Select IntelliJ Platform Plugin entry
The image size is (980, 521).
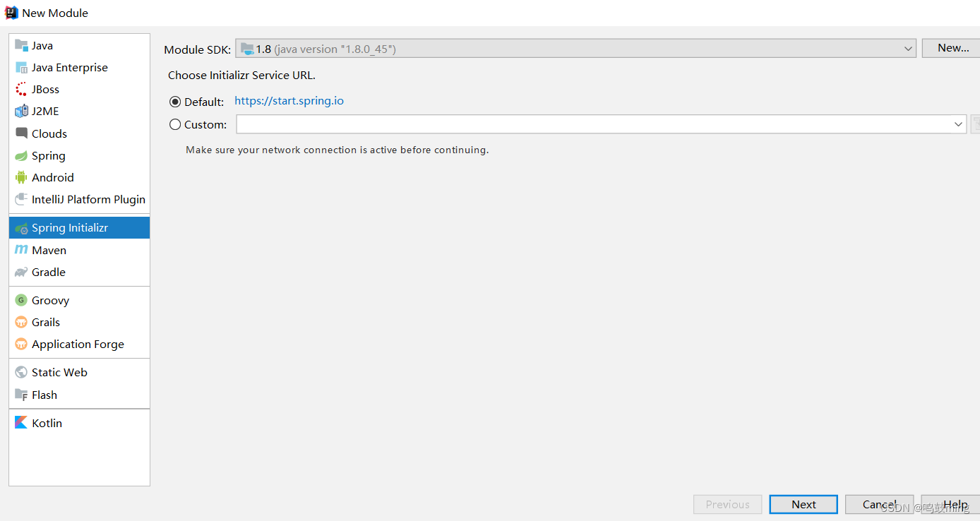pos(79,200)
